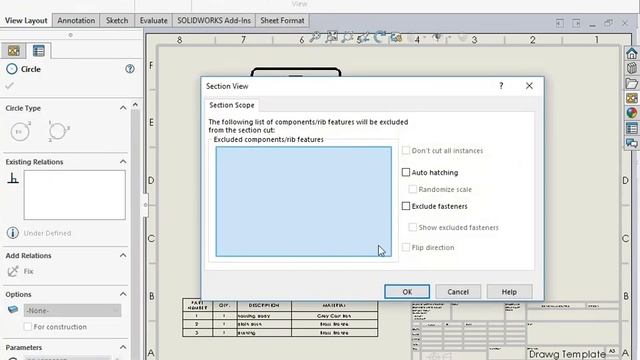Screen dimensions: 640x360
Task: Click the Rotate view icon
Action: 380,38
